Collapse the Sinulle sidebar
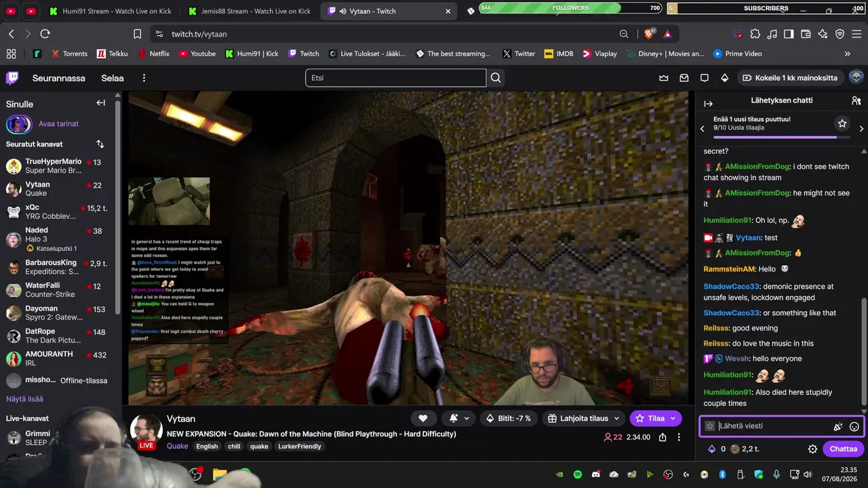 pos(100,103)
